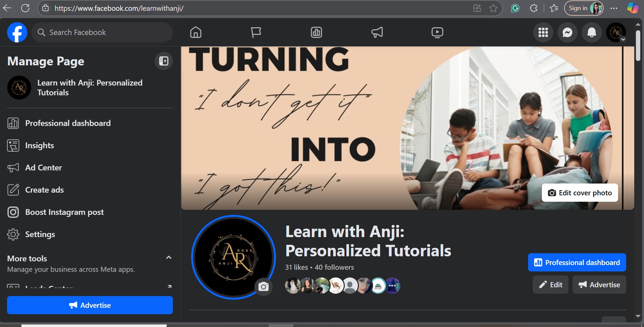Open the Favorites list icon

554,8
